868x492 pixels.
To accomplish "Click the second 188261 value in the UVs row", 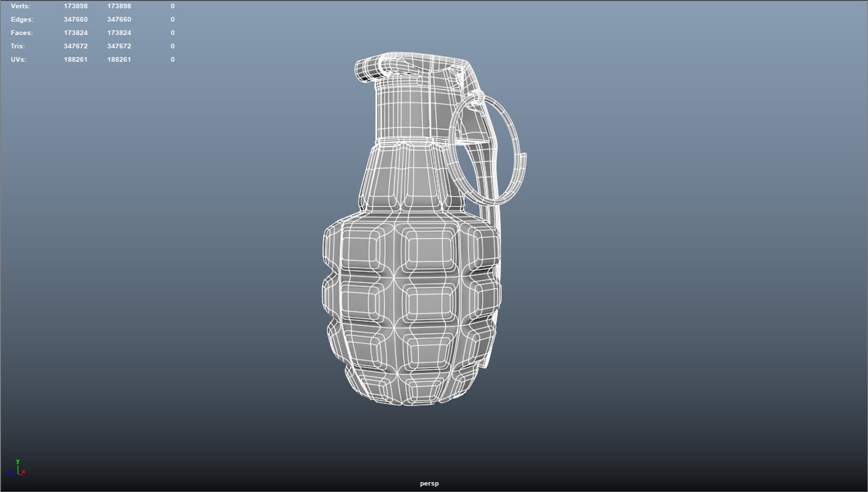I will [119, 60].
